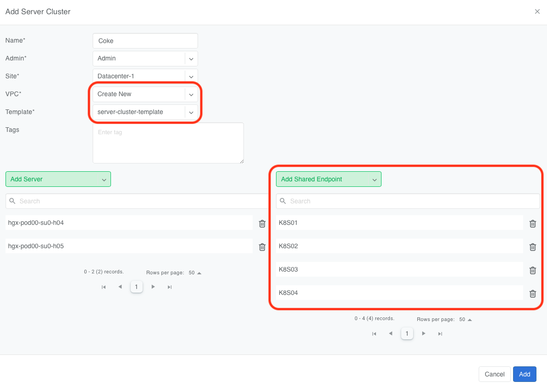Jump to last page of shared endpoints
This screenshot has height=392, width=547.
[x=440, y=334]
